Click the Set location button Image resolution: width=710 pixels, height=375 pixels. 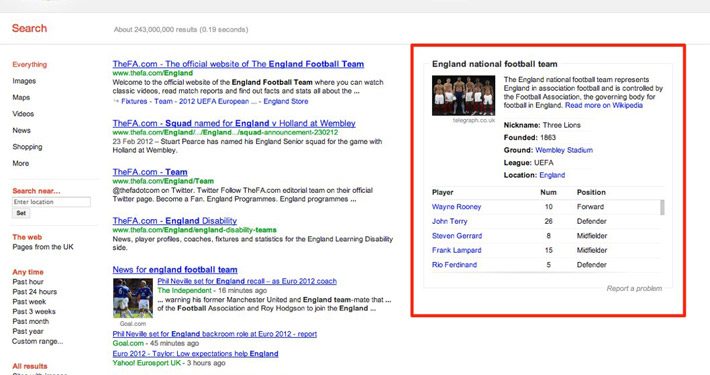[x=21, y=213]
